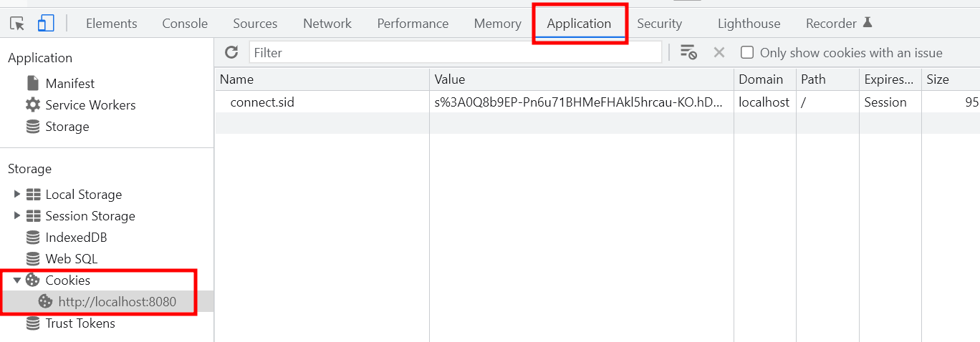Click the clear all cookies icon

click(x=688, y=52)
